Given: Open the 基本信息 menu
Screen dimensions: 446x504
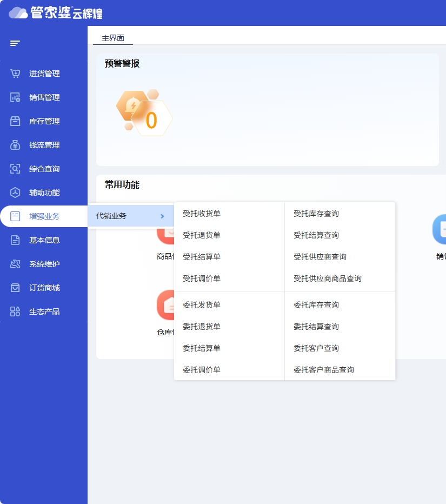Looking at the screenshot, I should pos(44,240).
